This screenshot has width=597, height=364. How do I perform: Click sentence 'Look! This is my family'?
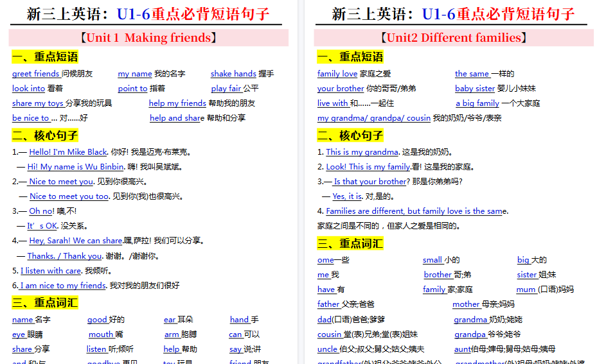coord(368,167)
